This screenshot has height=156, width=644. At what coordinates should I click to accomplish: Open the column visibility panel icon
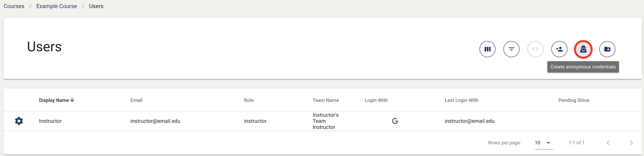(x=487, y=49)
